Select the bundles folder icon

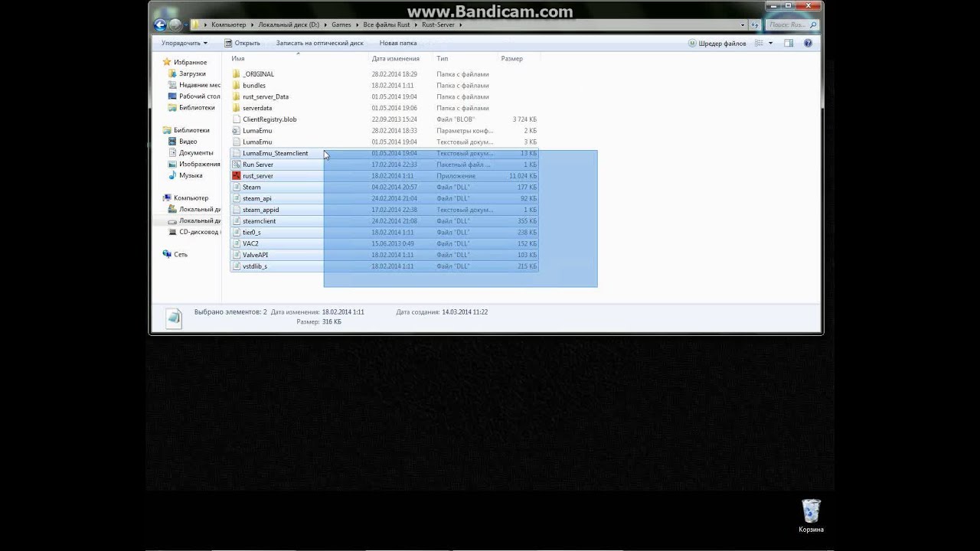pyautogui.click(x=237, y=86)
